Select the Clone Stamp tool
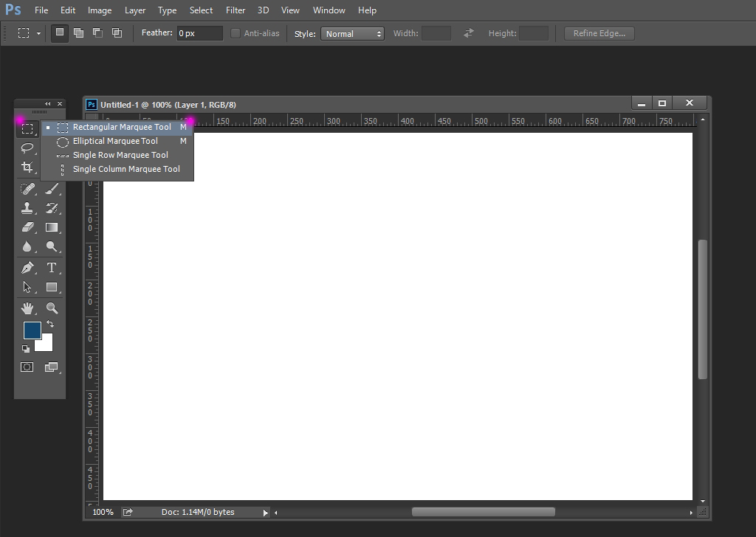This screenshot has height=537, width=756. click(27, 208)
